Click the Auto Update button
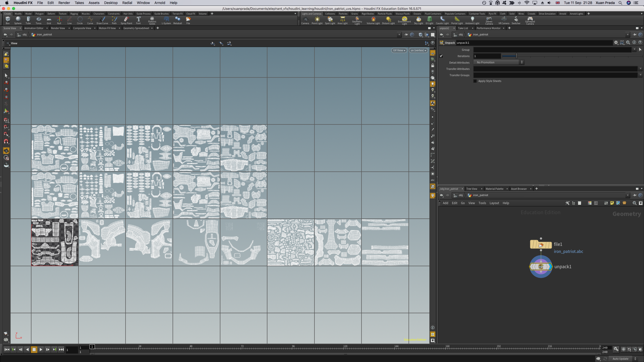 pos(620,359)
